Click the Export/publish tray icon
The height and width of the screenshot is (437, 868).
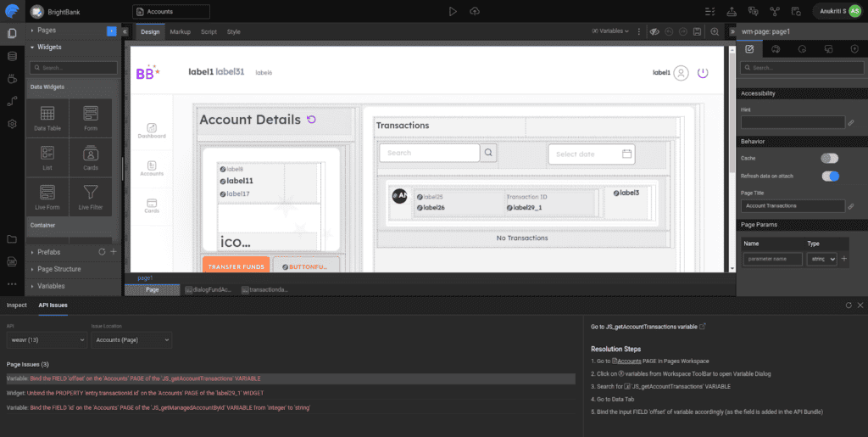732,11
